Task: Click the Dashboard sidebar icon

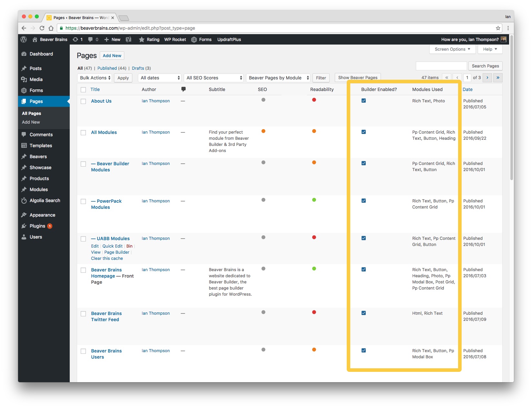Action: click(x=24, y=54)
